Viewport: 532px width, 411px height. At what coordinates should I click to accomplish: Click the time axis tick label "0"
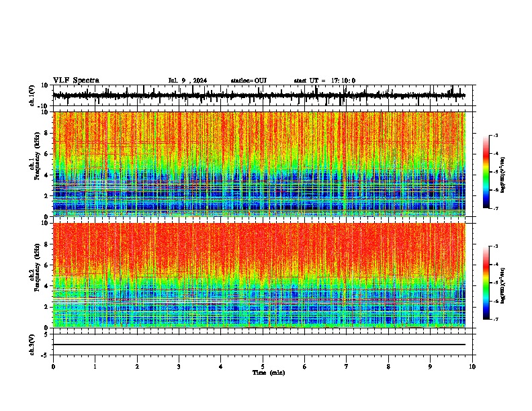point(53,367)
